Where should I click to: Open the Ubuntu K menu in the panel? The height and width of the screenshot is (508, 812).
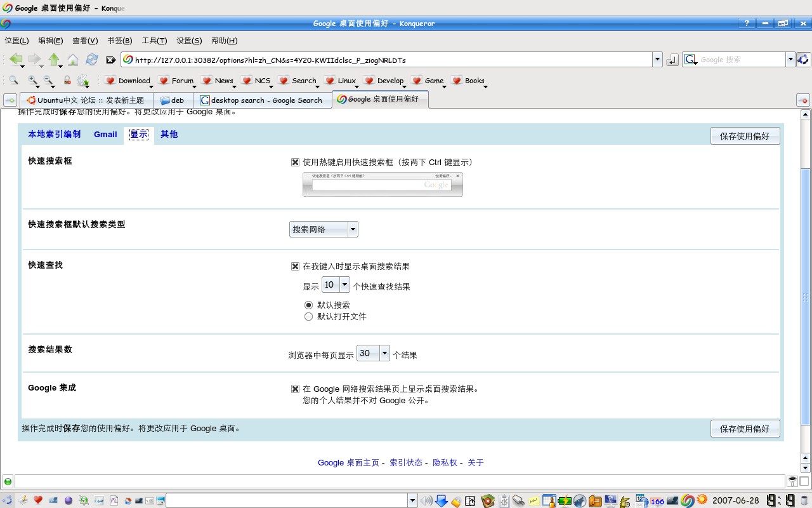7,500
